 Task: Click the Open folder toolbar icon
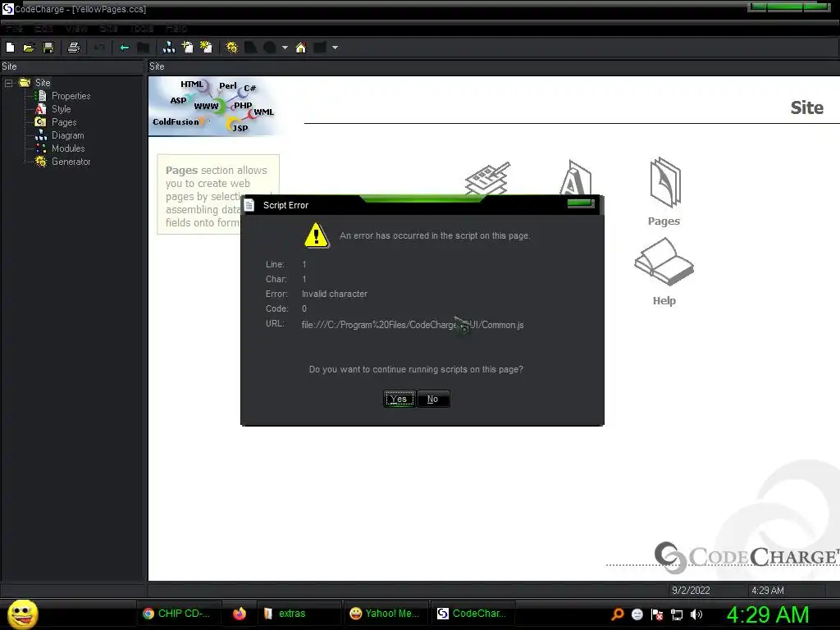point(29,48)
